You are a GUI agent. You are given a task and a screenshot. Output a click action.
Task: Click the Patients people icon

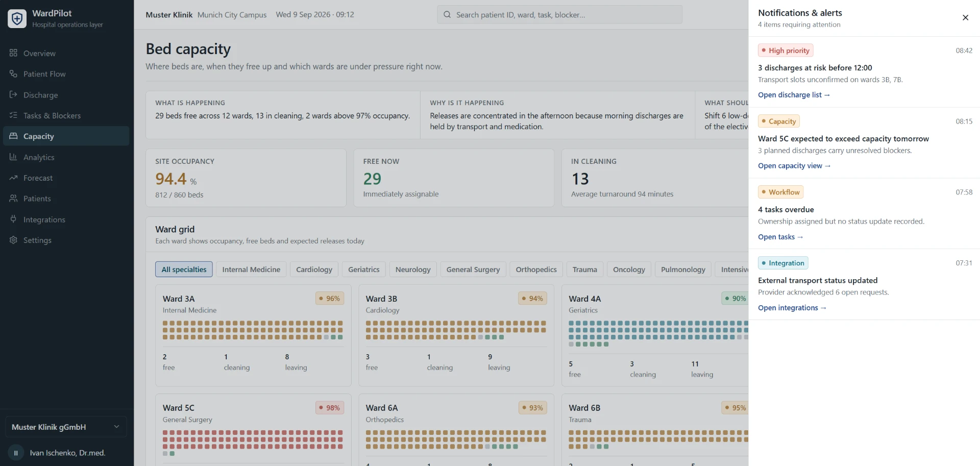pos(13,199)
